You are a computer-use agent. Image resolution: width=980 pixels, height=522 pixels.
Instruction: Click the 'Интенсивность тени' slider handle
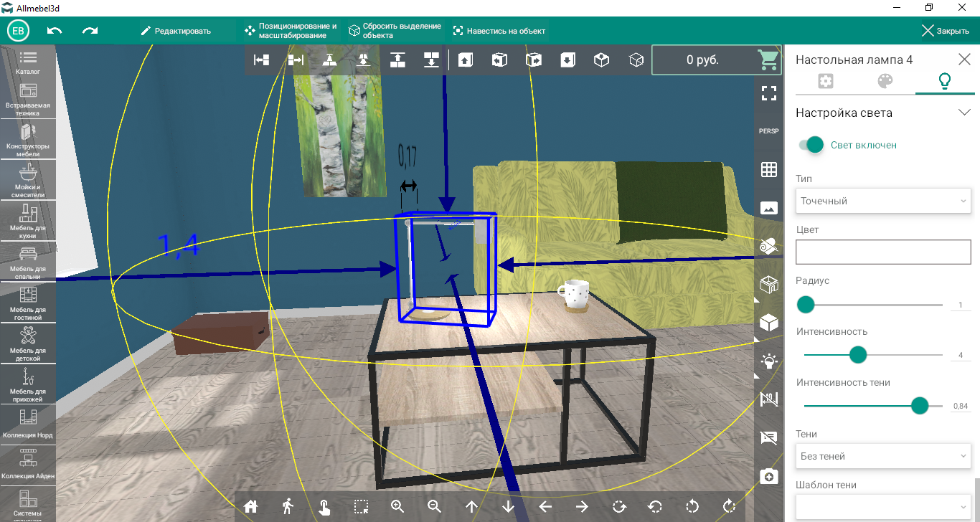[920, 406]
